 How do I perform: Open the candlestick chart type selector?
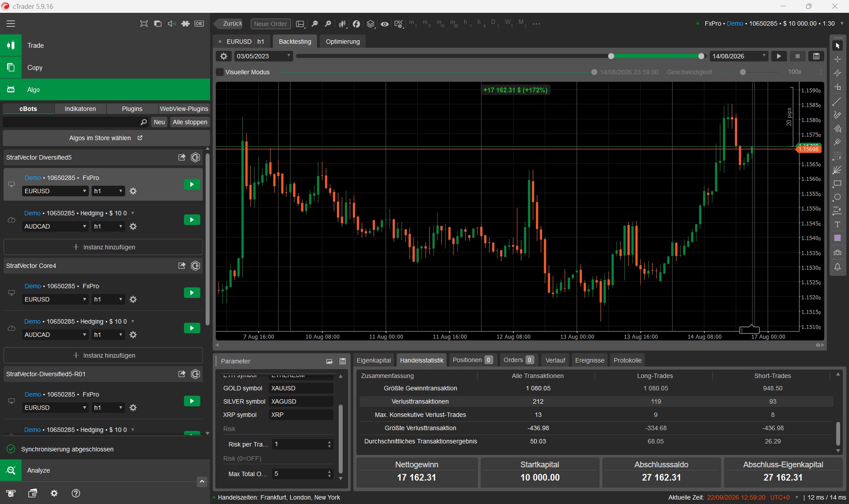click(x=342, y=24)
